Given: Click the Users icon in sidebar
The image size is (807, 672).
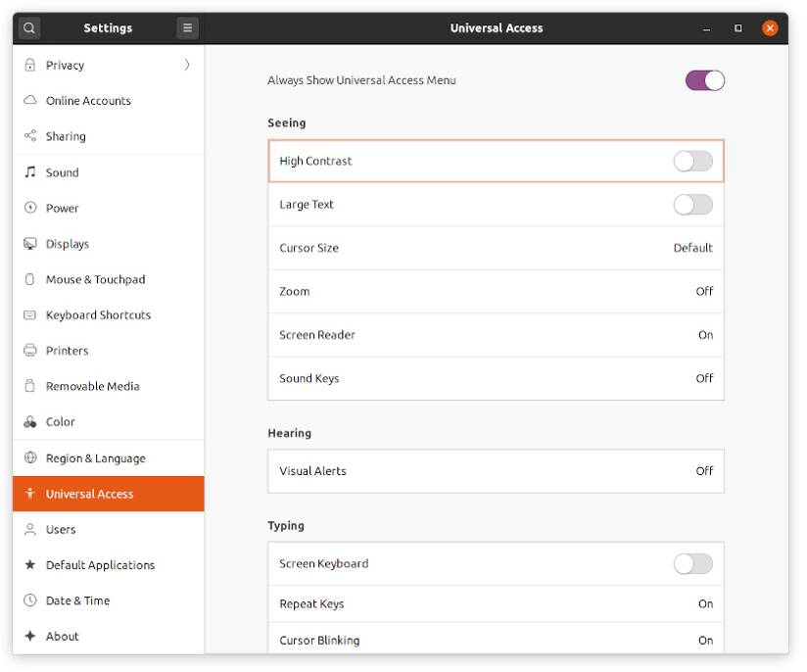Looking at the screenshot, I should (30, 529).
